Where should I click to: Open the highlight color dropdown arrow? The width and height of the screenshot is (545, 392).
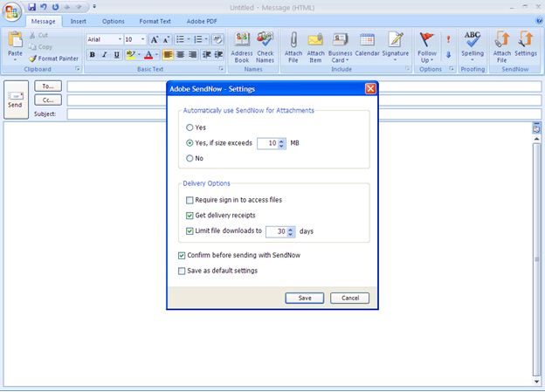point(139,54)
